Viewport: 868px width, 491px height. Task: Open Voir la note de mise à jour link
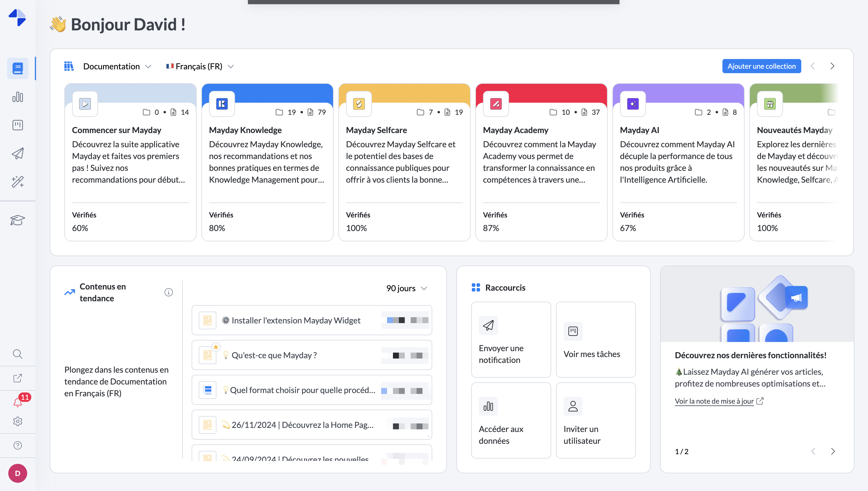(714, 401)
